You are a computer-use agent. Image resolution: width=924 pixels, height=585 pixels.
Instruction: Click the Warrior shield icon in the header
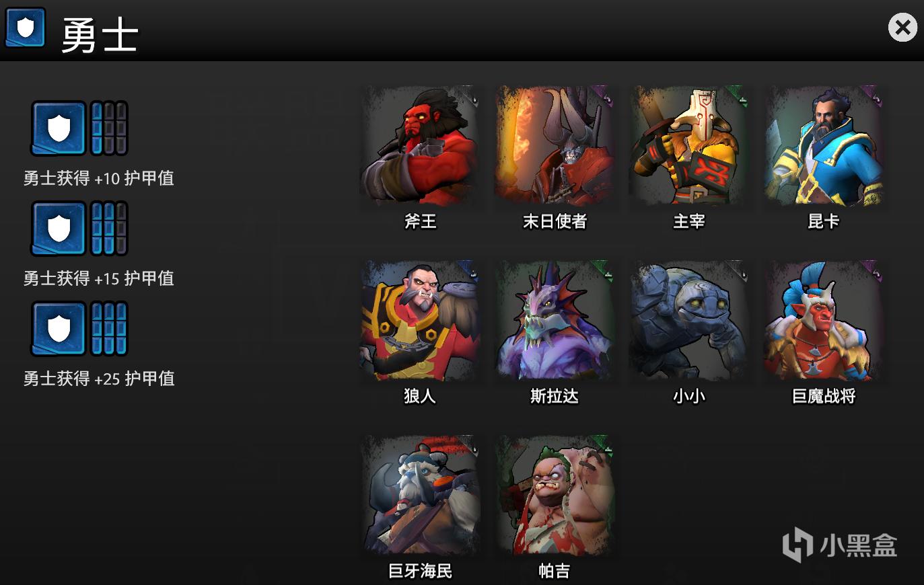26,28
